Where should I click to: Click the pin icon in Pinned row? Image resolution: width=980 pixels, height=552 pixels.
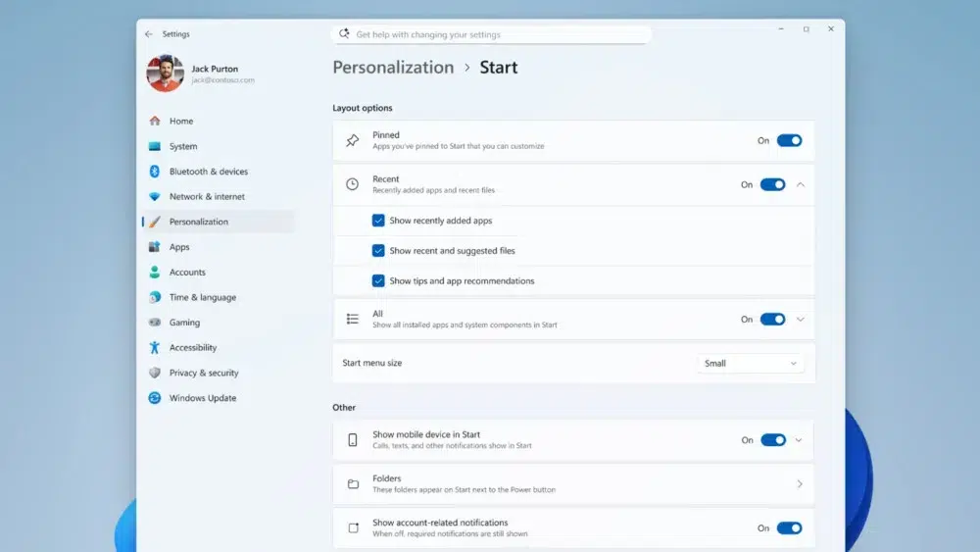pos(353,140)
